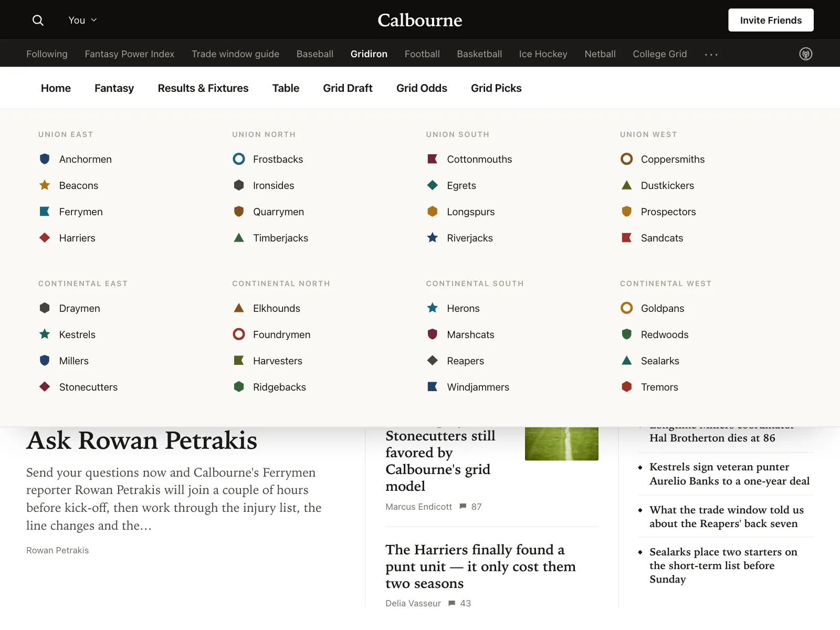
Task: Select the Table tab
Action: (286, 88)
